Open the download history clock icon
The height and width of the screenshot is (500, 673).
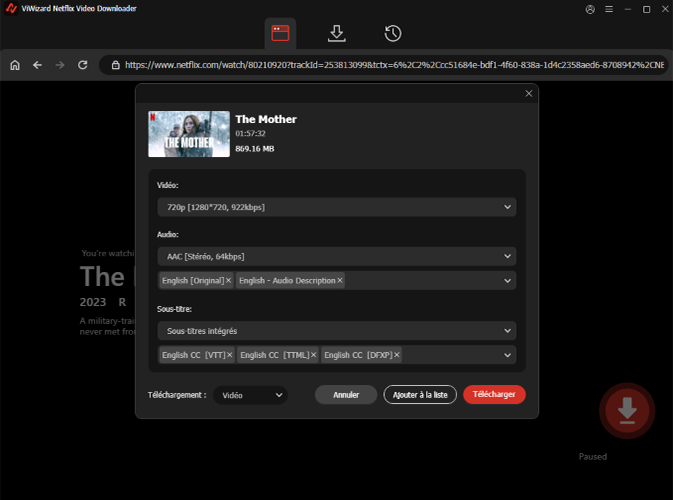click(x=393, y=33)
